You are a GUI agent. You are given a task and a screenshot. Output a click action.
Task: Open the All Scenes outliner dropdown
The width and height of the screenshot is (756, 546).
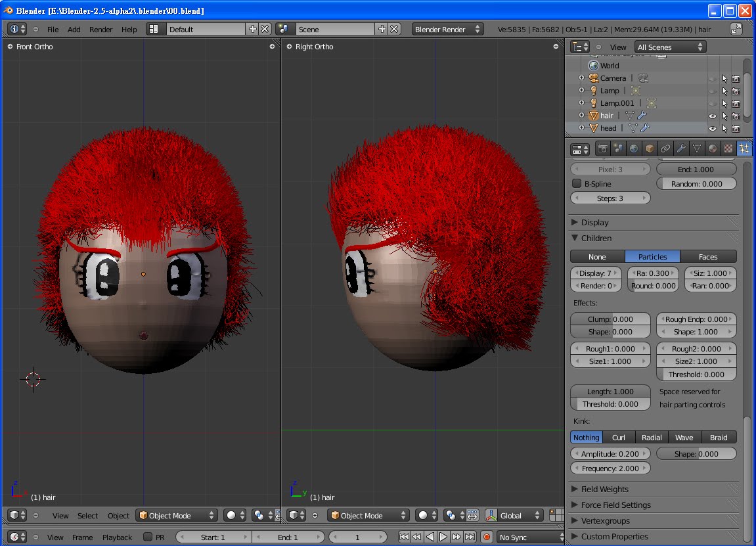[x=670, y=47]
